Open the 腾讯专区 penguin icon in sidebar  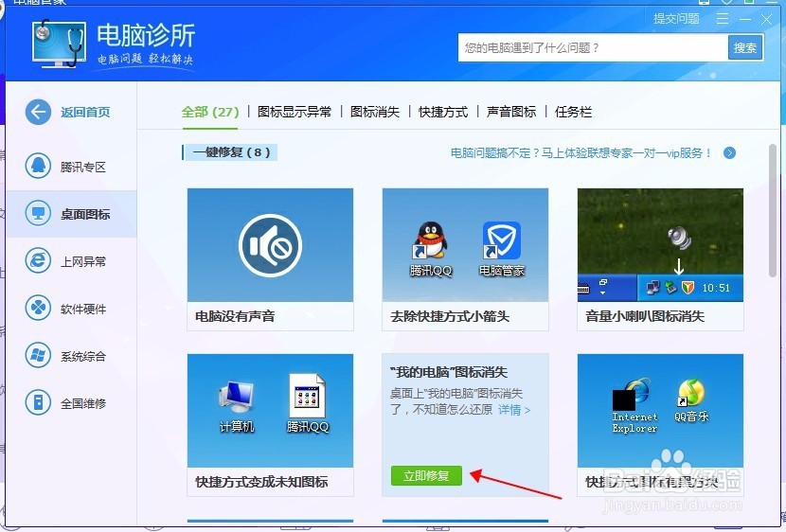coord(38,166)
